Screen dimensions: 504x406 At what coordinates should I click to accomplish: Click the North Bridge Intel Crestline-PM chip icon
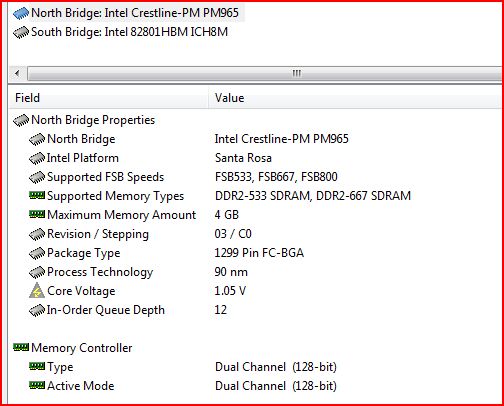(21, 13)
